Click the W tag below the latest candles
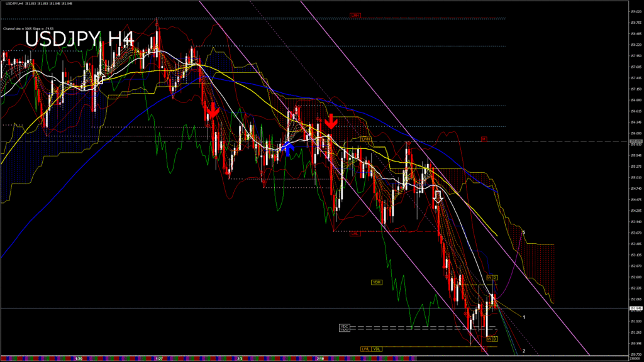The height and width of the screenshot is (362, 644). pos(489,339)
